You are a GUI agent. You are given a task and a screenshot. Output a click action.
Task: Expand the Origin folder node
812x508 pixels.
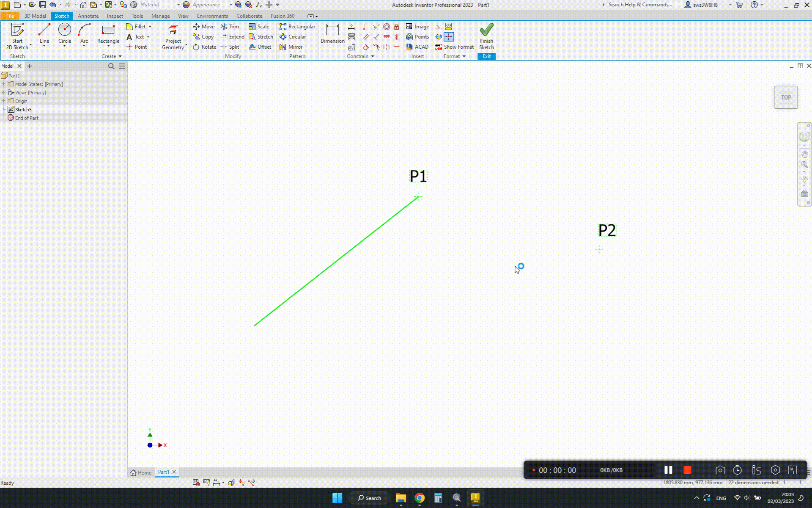(3, 101)
